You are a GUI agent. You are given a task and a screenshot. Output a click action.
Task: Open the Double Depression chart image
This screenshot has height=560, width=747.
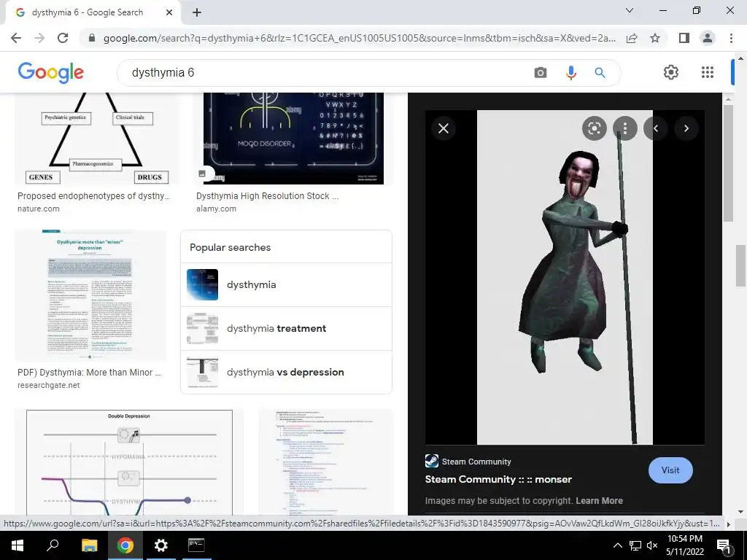[129, 462]
